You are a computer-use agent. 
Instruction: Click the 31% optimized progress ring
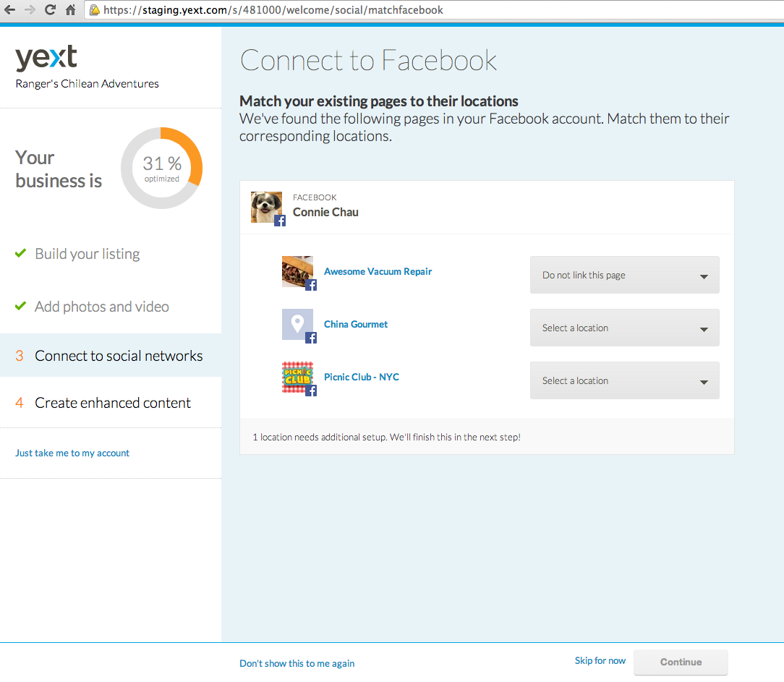(x=161, y=168)
